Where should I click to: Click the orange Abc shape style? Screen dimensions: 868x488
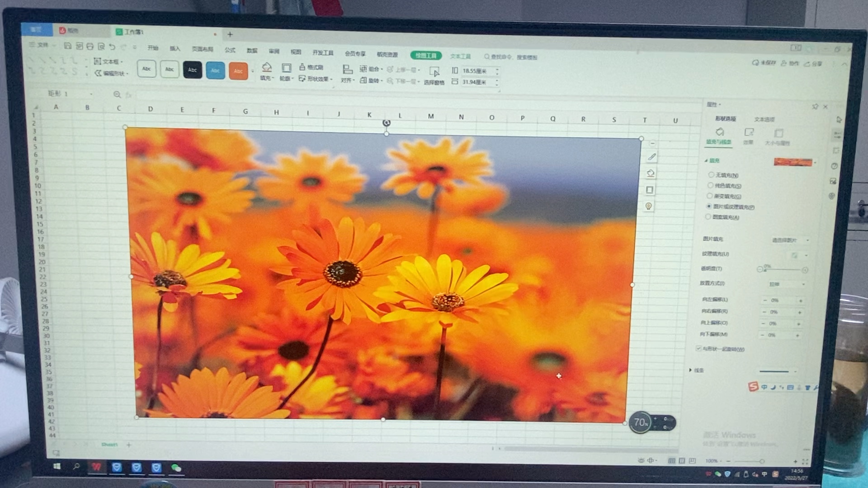coord(238,71)
